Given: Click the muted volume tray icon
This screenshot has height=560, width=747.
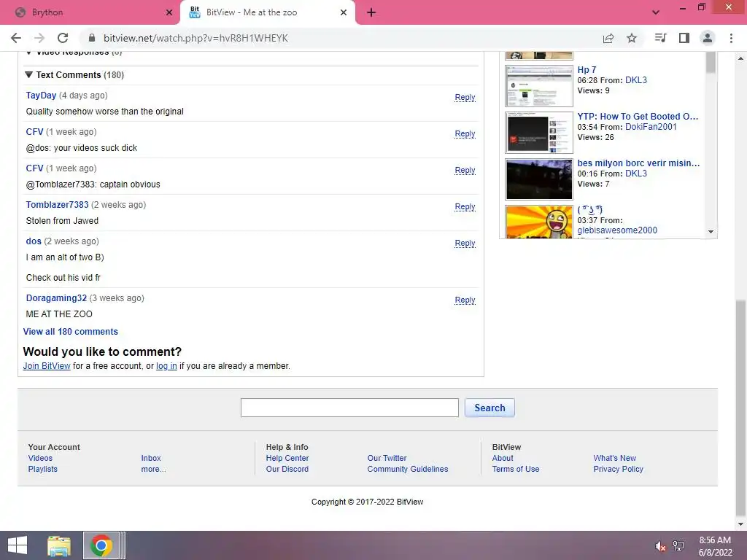Looking at the screenshot, I should point(660,546).
